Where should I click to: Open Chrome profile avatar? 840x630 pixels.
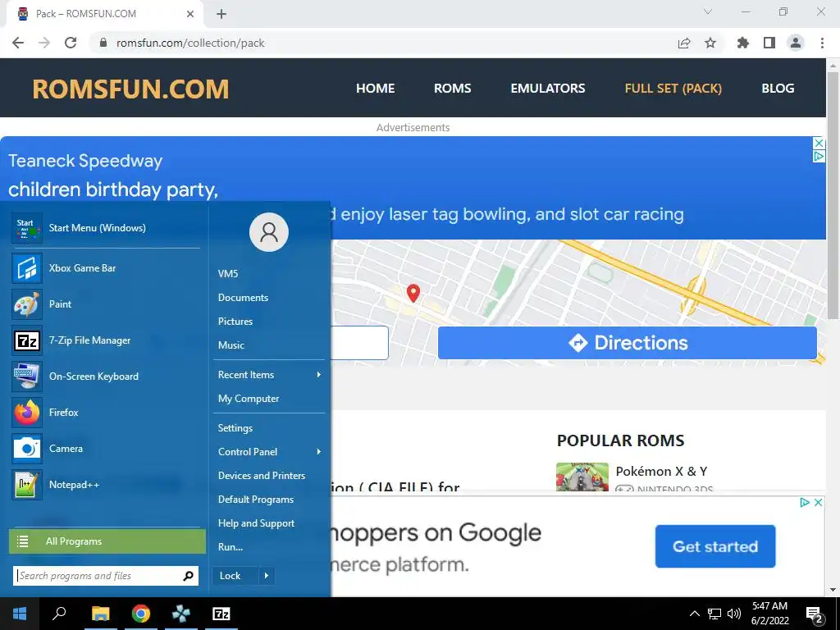pyautogui.click(x=796, y=43)
